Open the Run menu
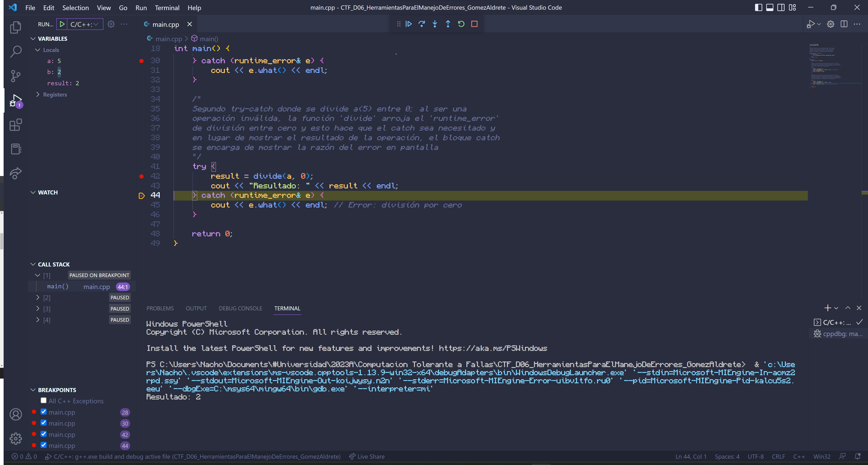Screen dimensions: 868x465 tap(141, 7)
